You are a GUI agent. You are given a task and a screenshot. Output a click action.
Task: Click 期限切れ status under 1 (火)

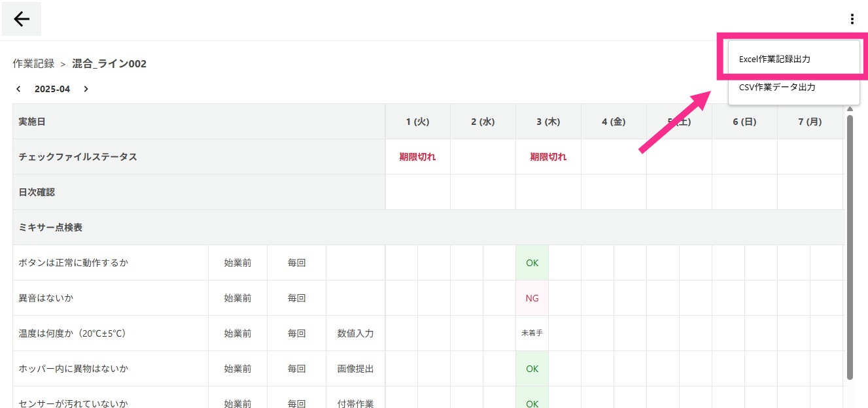click(x=417, y=157)
